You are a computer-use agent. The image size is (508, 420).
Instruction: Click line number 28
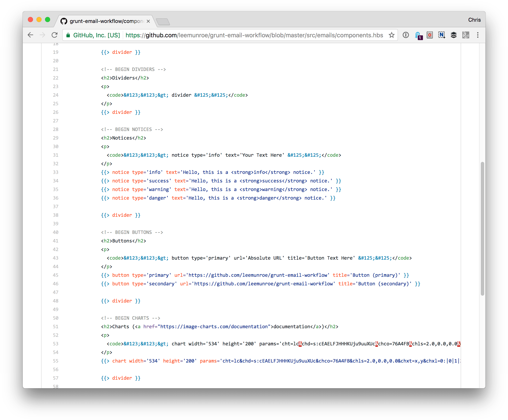56,129
